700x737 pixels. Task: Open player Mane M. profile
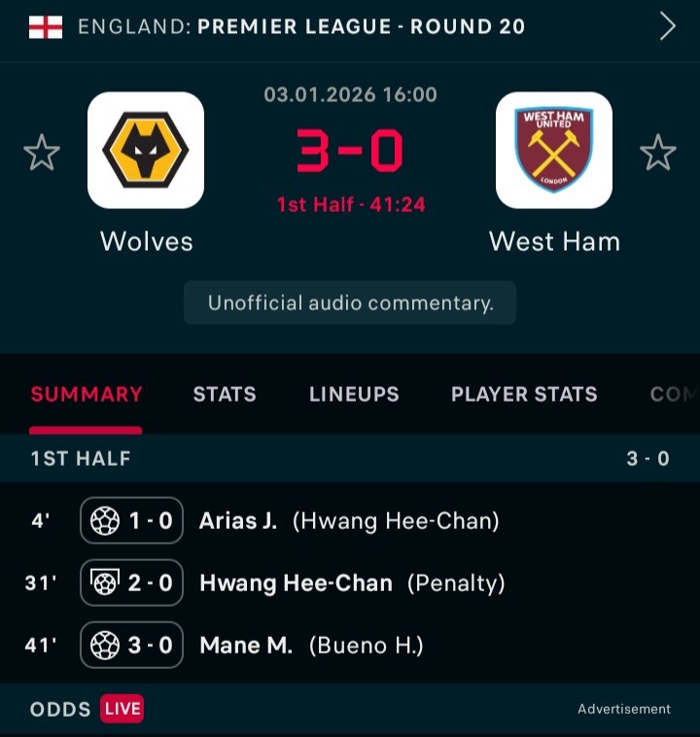click(x=245, y=646)
